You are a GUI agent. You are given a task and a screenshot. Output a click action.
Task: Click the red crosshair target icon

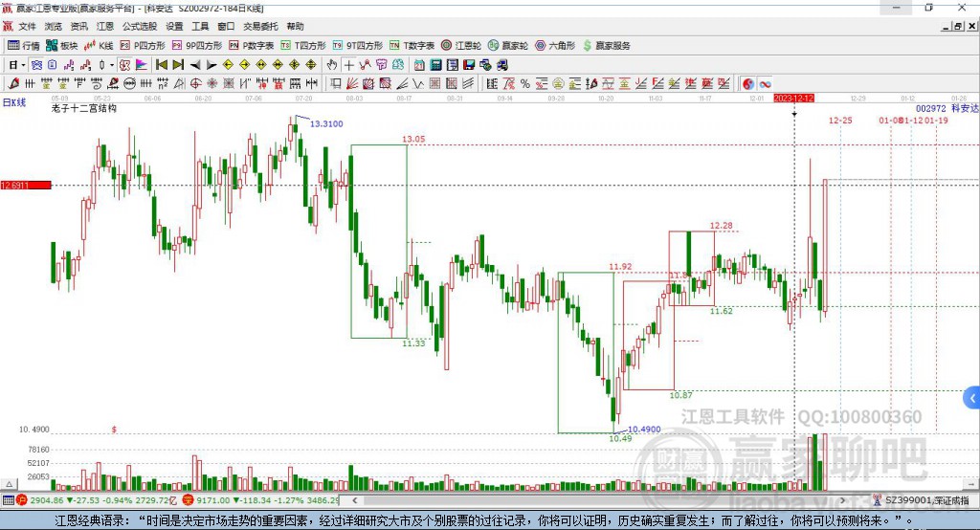(x=195, y=84)
